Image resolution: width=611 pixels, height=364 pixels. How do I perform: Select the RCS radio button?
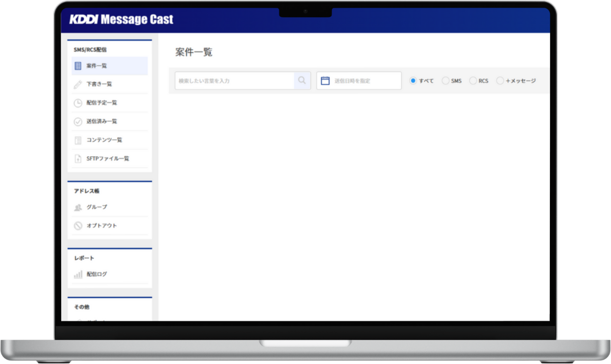(472, 80)
